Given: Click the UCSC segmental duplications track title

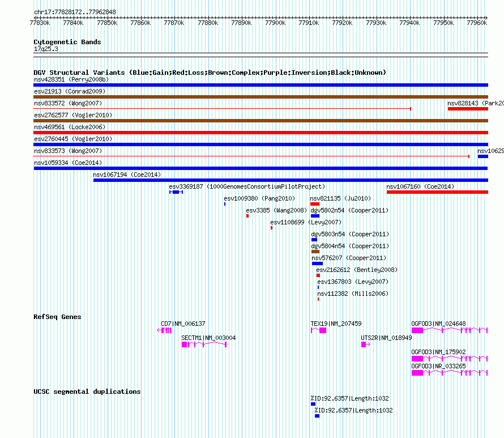Looking at the screenshot, I should [87, 392].
